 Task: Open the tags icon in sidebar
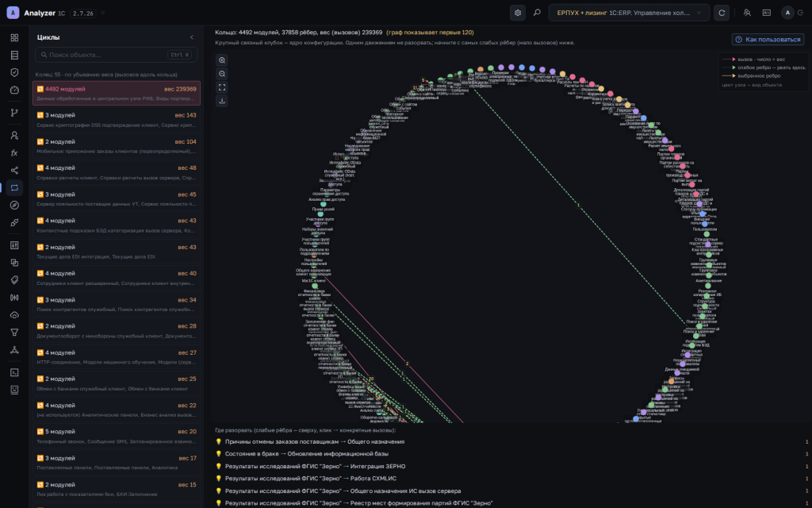(x=14, y=280)
